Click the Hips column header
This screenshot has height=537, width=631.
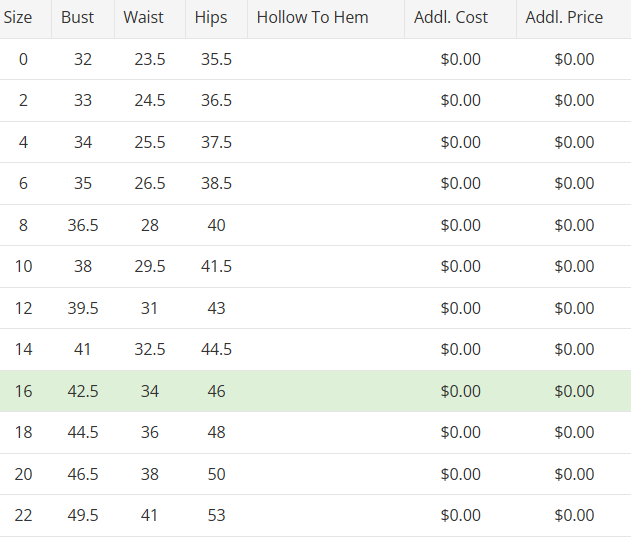211,17
